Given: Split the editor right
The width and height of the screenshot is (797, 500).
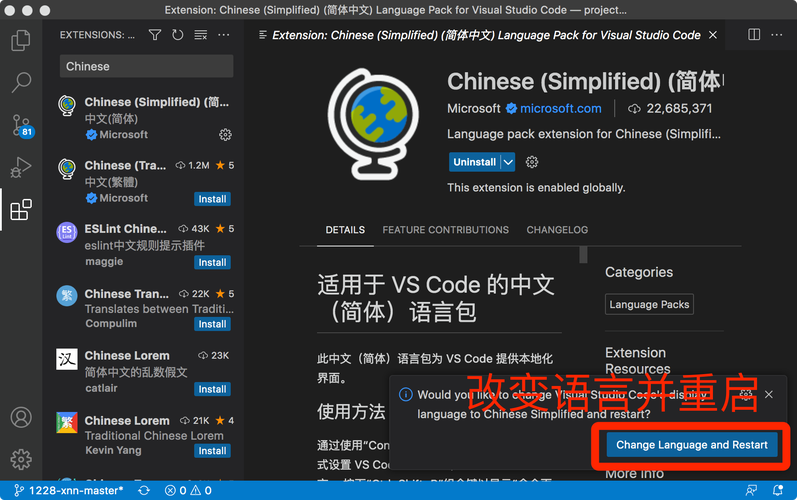Looking at the screenshot, I should [754, 35].
